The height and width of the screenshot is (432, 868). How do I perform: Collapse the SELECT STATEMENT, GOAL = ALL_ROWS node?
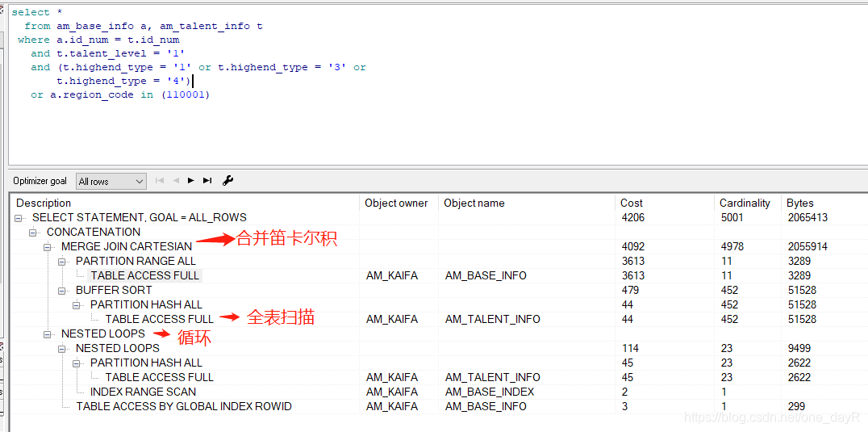20,218
